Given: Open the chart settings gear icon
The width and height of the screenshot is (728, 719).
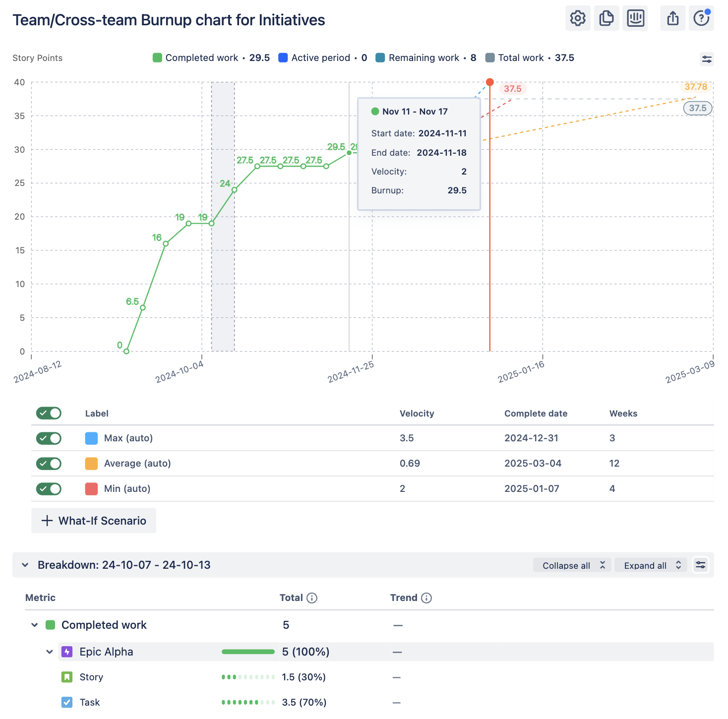Looking at the screenshot, I should (x=578, y=18).
